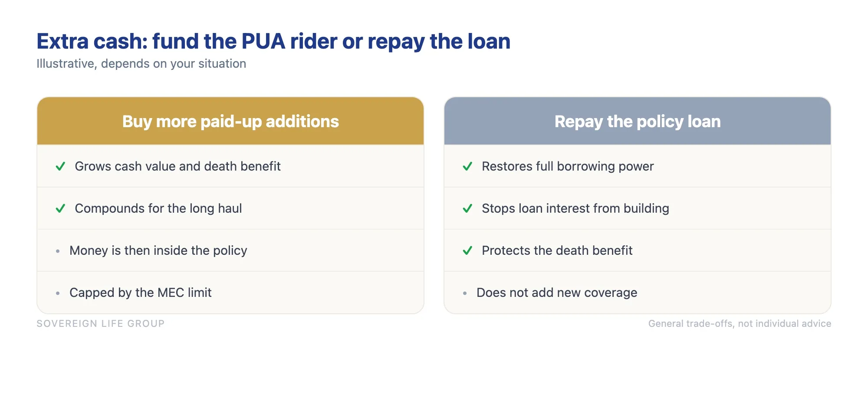
Task: Click bullet dot before Capped by MEC limit
Action: pos(58,293)
